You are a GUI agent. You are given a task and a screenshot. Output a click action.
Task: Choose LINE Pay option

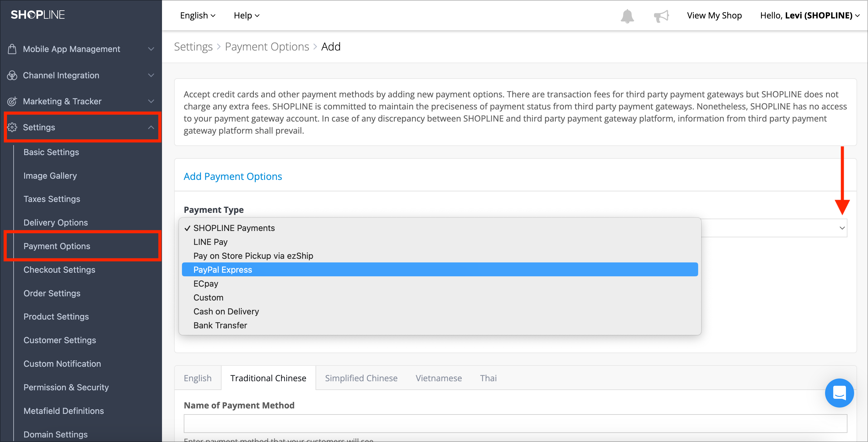[x=440, y=242]
